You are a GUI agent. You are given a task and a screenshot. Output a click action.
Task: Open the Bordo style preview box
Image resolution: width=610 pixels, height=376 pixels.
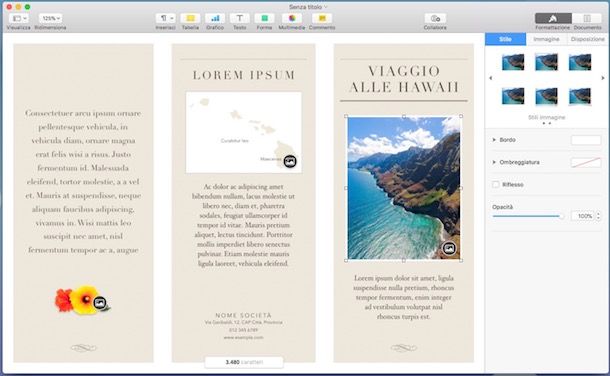click(586, 140)
